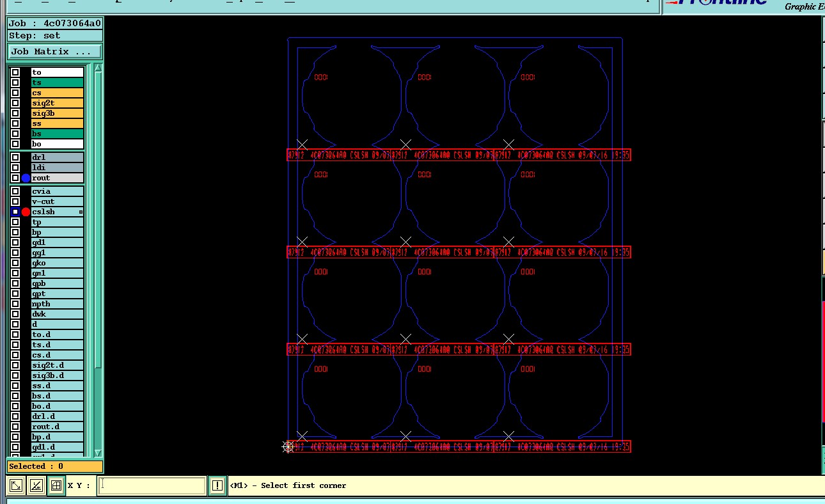Image resolution: width=825 pixels, height=504 pixels.
Task: Click the origin datum crosshair marker
Action: coord(288,446)
